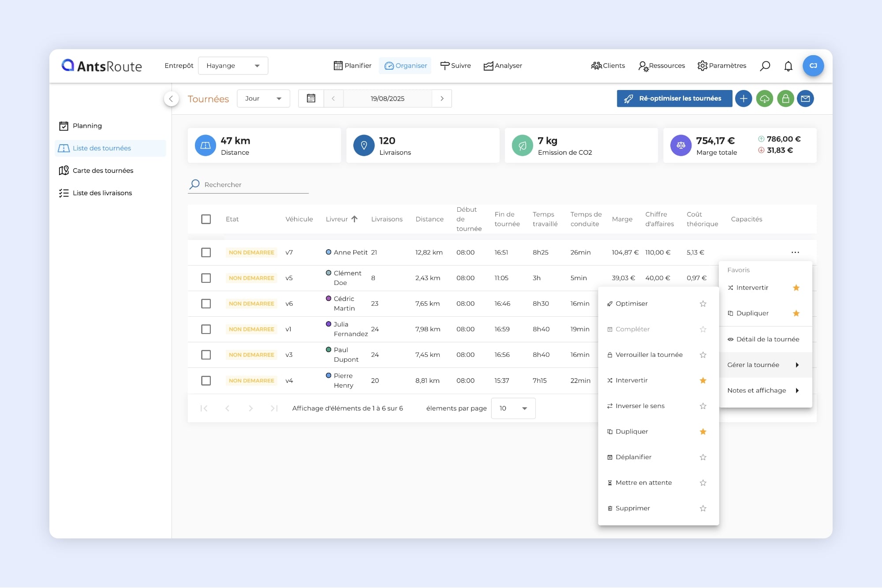Open the calendar date picker icon
Image resolution: width=882 pixels, height=588 pixels.
[x=311, y=99]
